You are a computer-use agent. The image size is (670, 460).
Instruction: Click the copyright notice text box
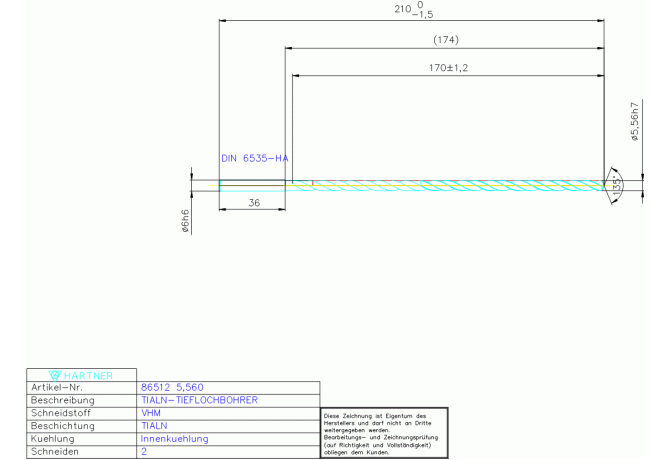point(383,433)
